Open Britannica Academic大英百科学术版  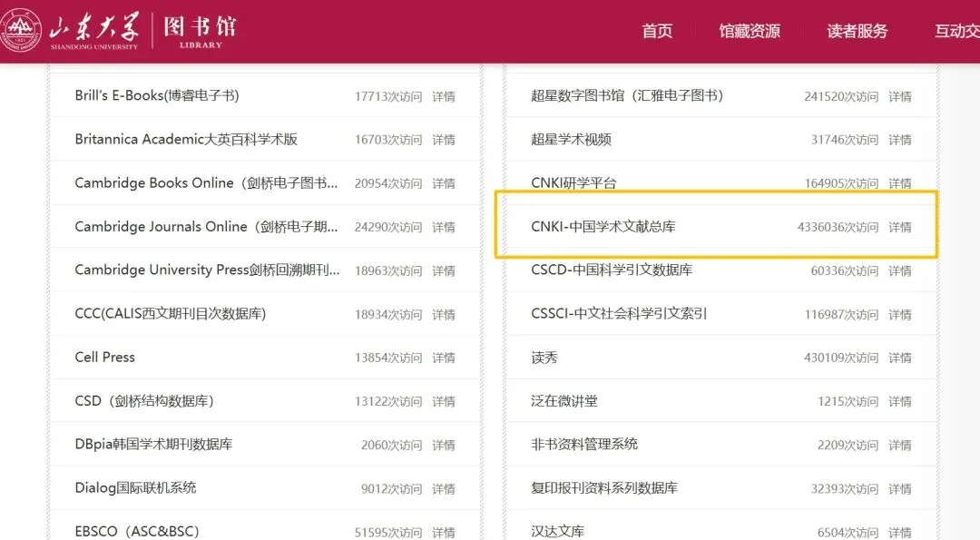pos(186,139)
